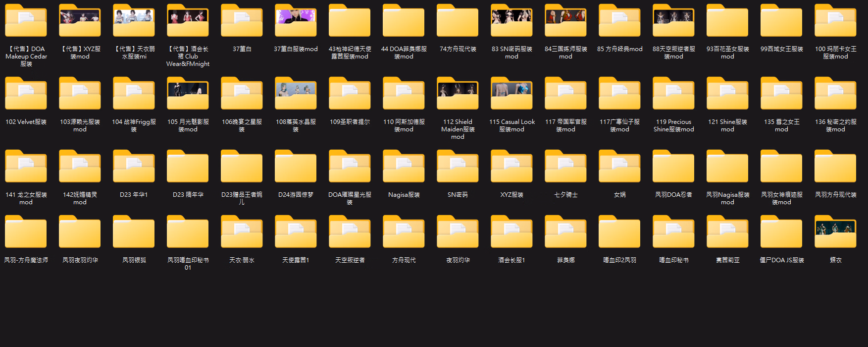Select the 凤羽方舟现代装 folder

[835, 167]
